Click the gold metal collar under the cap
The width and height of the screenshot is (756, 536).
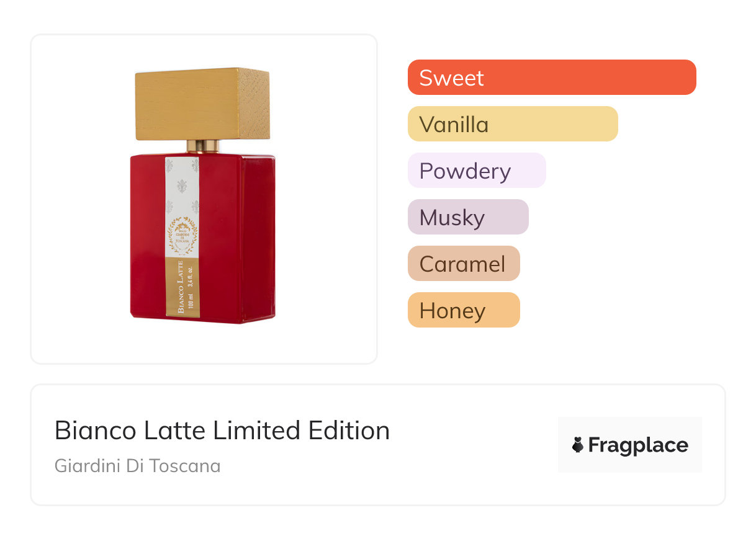(x=203, y=146)
